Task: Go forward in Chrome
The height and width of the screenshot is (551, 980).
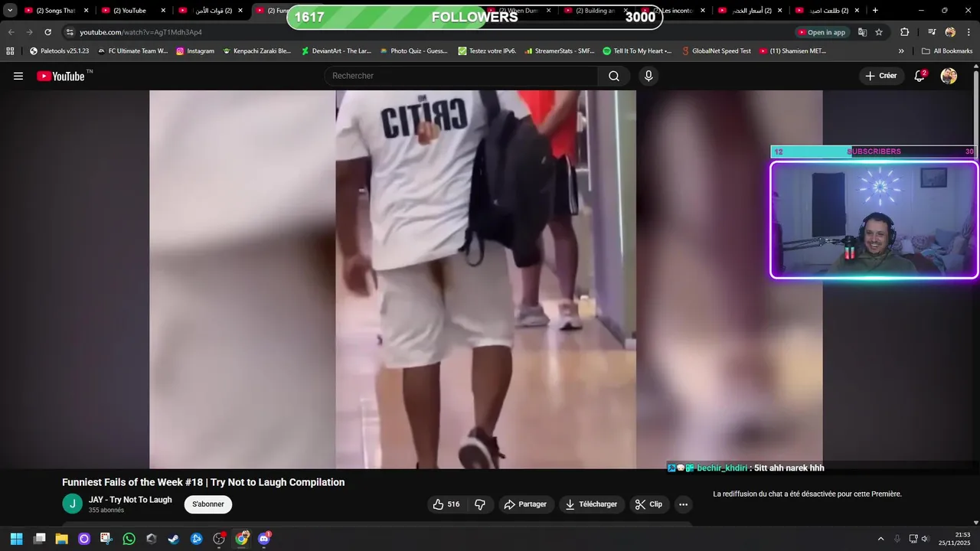Action: pyautogui.click(x=29, y=32)
